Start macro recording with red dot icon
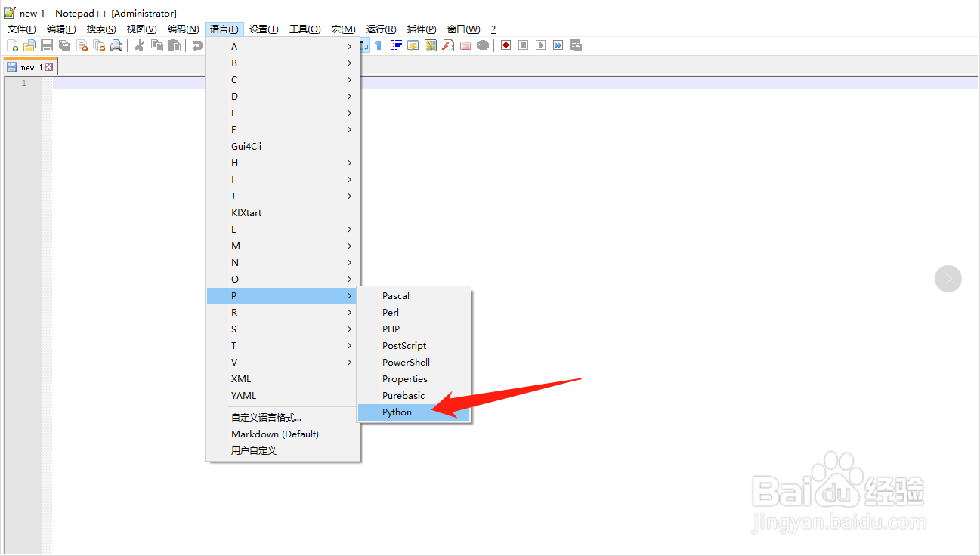This screenshot has height=556, width=980. point(505,45)
